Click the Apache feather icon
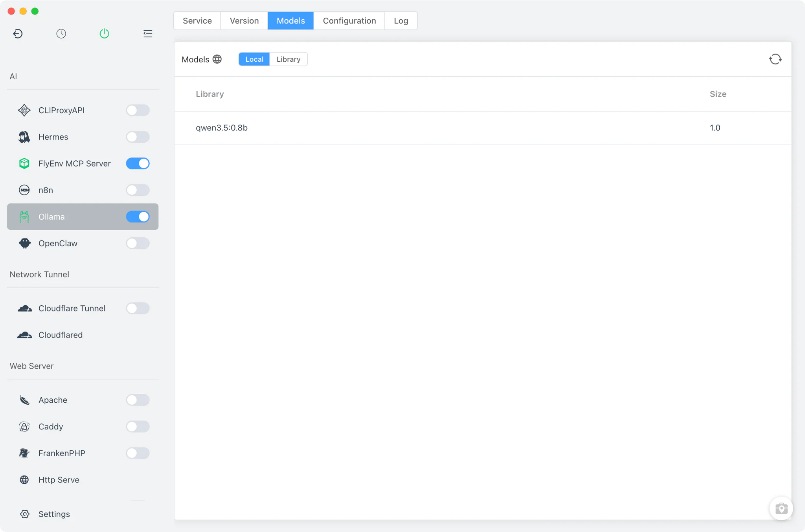 point(24,400)
